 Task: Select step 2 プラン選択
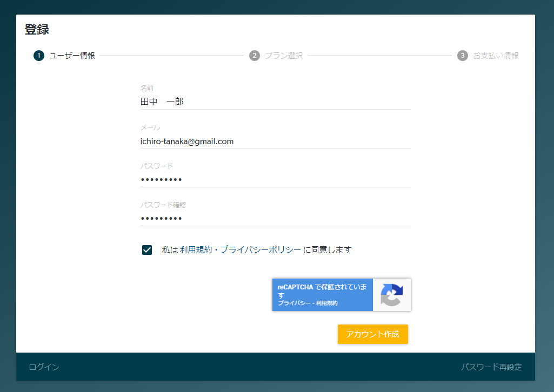click(276, 56)
